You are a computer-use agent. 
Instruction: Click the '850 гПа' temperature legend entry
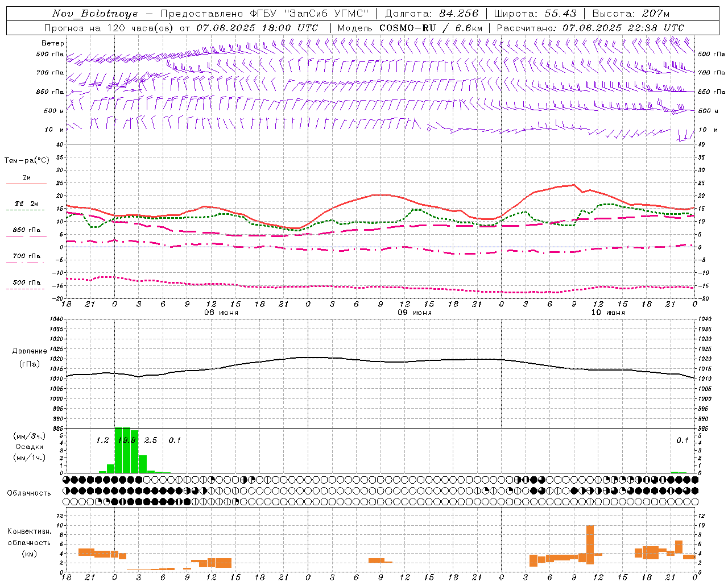pyautogui.click(x=26, y=230)
